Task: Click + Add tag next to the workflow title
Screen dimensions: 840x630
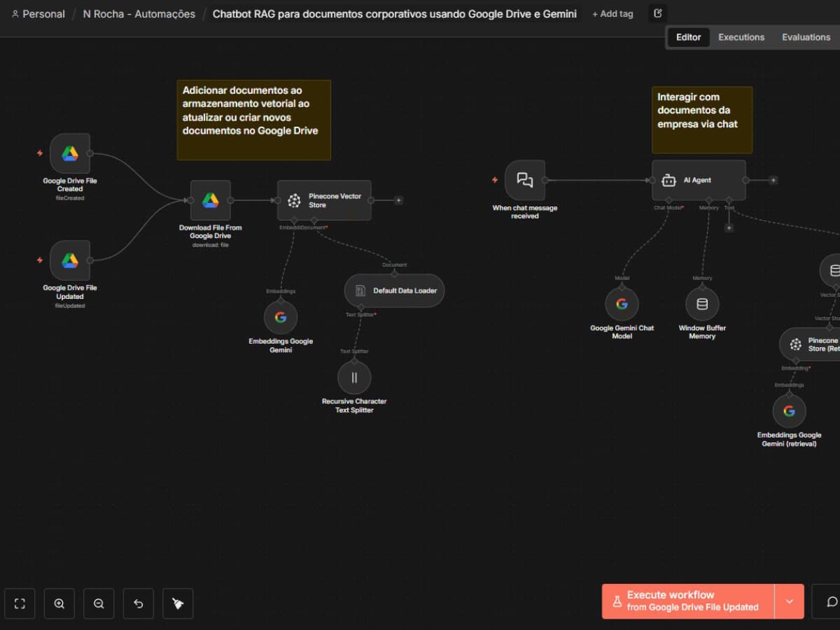Action: click(612, 13)
